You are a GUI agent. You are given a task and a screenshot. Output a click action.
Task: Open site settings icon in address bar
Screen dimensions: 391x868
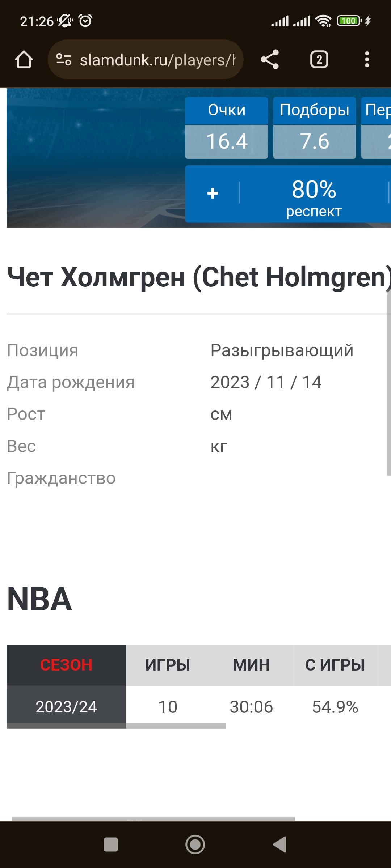pyautogui.click(x=64, y=60)
